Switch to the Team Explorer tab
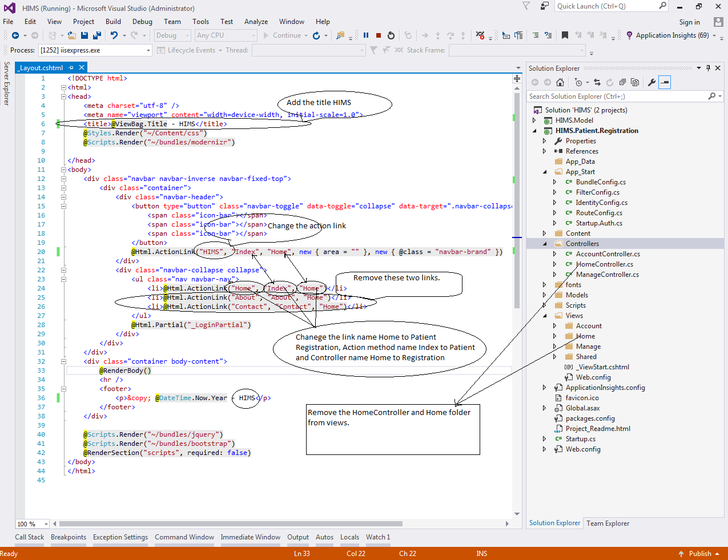 pyautogui.click(x=607, y=523)
